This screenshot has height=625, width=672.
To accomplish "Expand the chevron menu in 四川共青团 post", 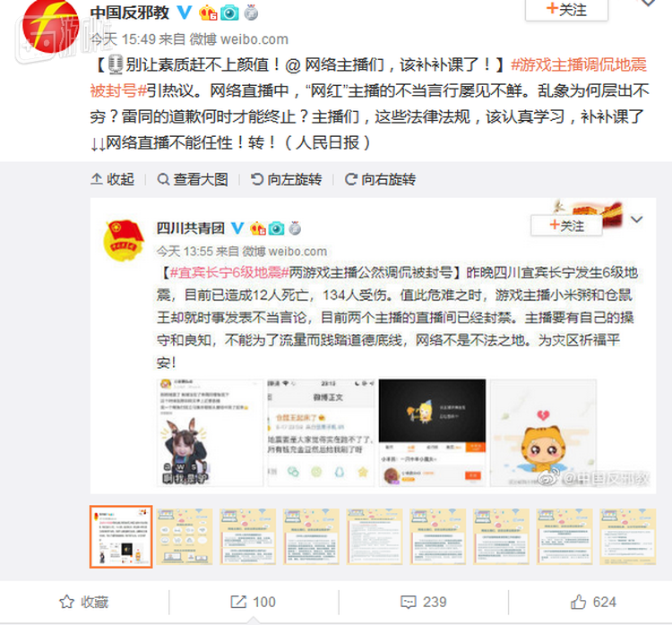I will (636, 219).
